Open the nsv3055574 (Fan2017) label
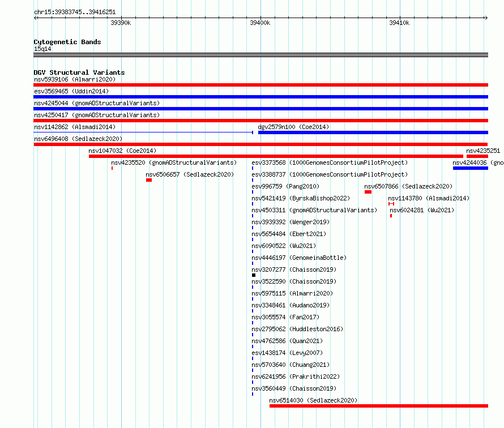The width and height of the screenshot is (504, 428). tap(285, 317)
